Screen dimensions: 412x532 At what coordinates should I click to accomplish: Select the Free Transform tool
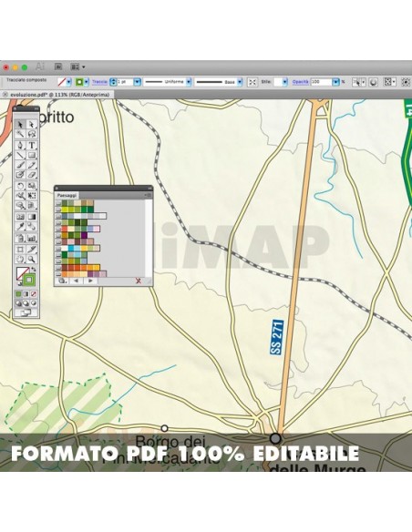pyautogui.click(x=32, y=196)
